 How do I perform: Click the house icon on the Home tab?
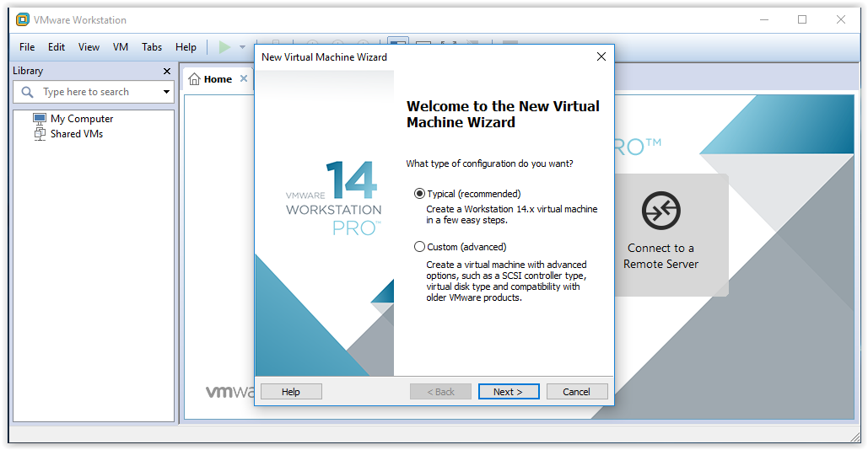[194, 79]
